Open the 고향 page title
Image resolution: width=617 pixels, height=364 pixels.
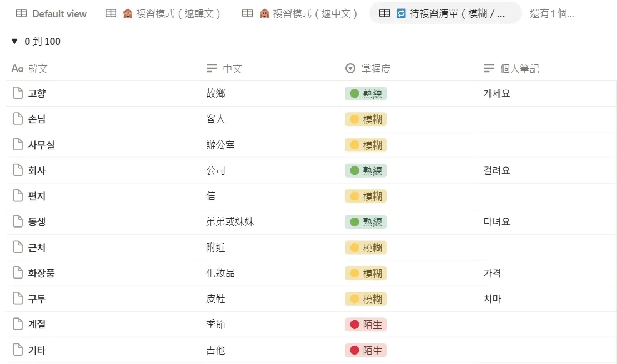(37, 93)
